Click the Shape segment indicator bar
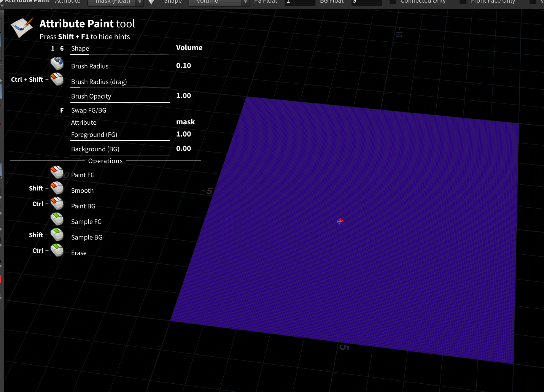544x392 pixels. pos(120,54)
